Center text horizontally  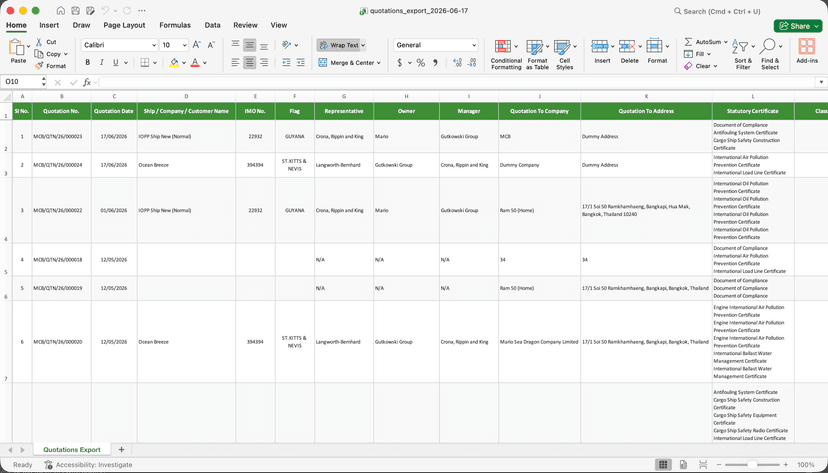(x=250, y=63)
